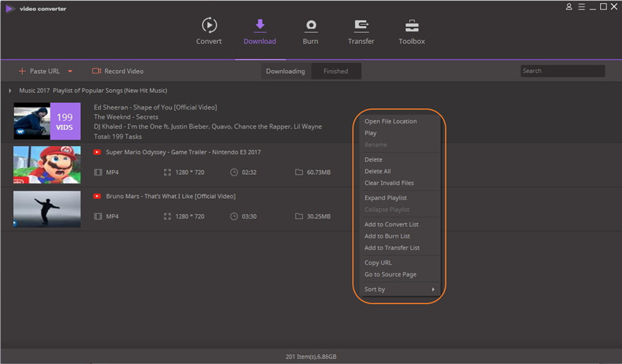Expand the Music 2017 playlist triangle

coord(10,91)
